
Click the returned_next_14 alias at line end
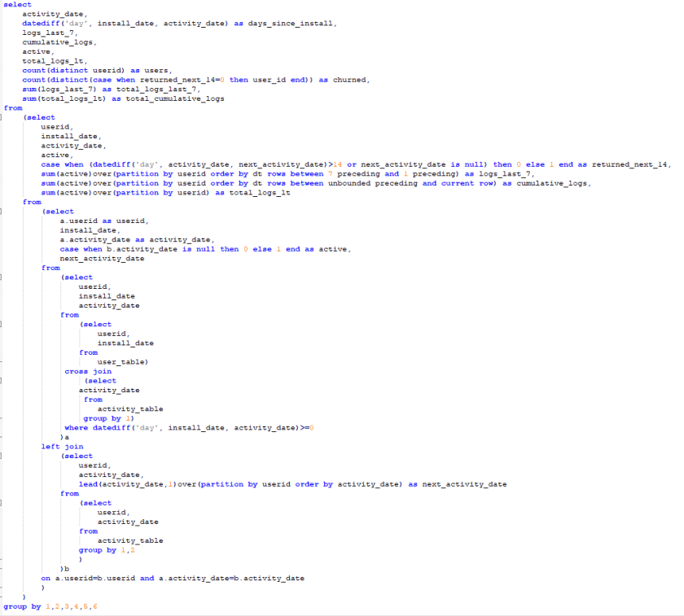[634, 164]
